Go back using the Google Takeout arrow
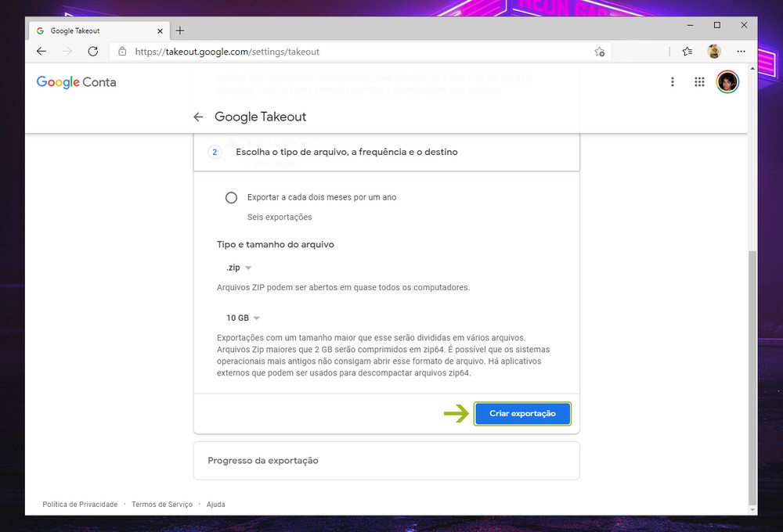Viewport: 783px width, 532px height. 198,117
